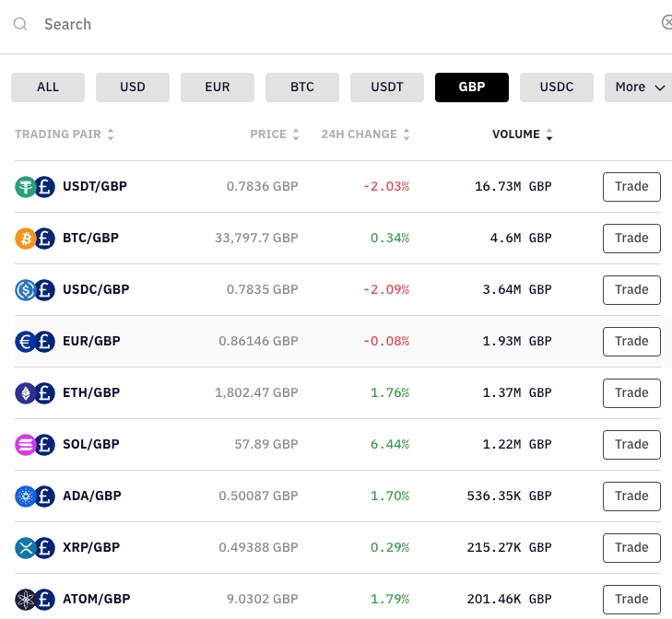Trade the USDT/GBP pair
This screenshot has height=619, width=672.
pyautogui.click(x=631, y=187)
